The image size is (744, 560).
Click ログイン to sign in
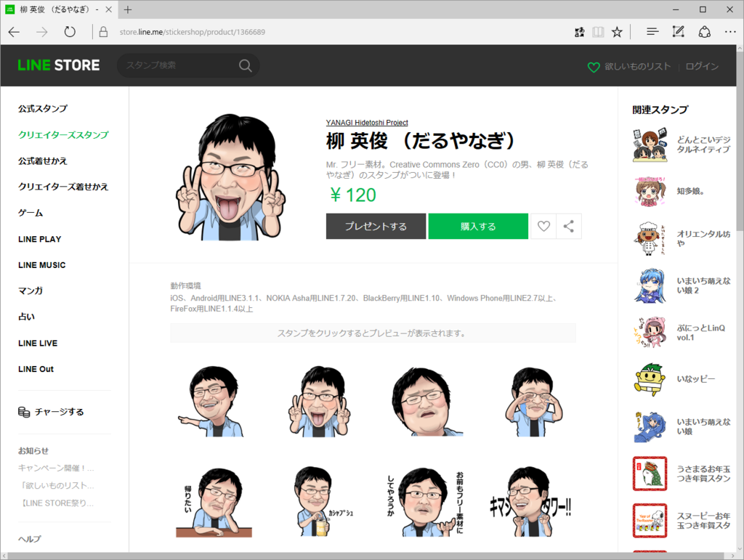coord(701,65)
